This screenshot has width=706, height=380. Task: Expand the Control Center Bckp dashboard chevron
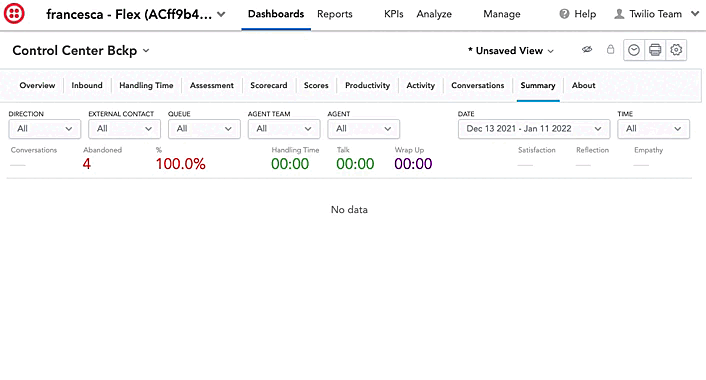point(146,51)
